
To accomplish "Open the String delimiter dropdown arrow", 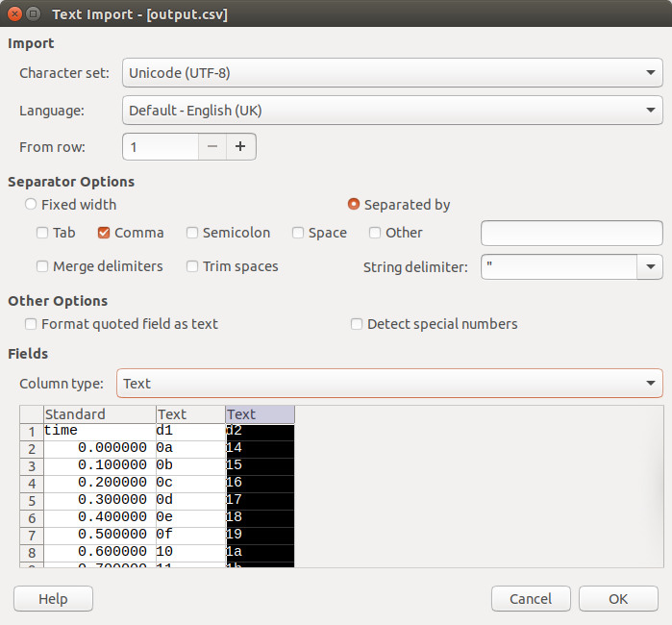I will click(650, 266).
